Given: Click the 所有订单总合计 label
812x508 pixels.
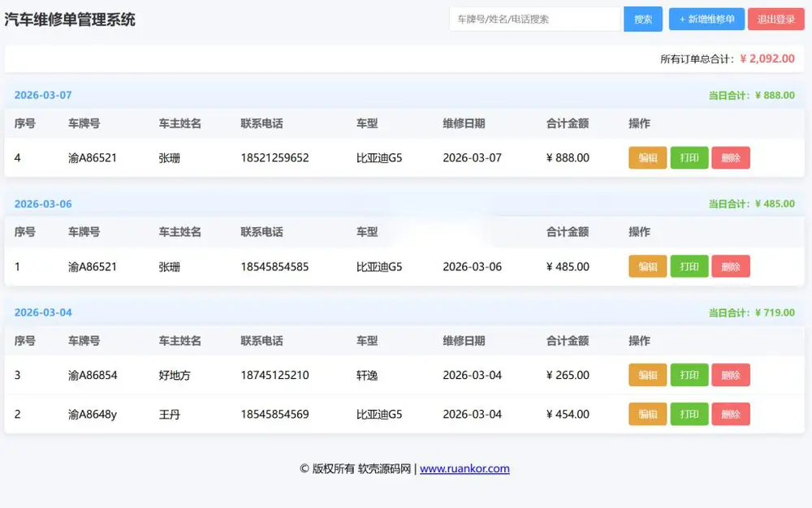Looking at the screenshot, I should [697, 59].
